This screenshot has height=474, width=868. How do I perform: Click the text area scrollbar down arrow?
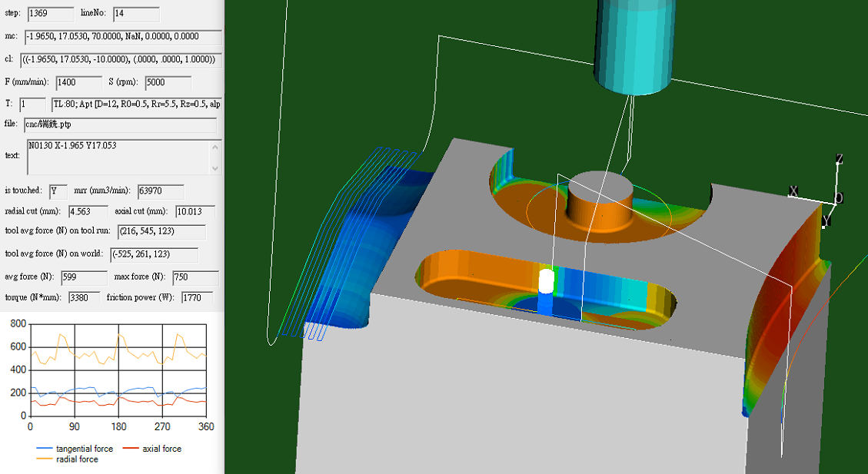pos(215,170)
